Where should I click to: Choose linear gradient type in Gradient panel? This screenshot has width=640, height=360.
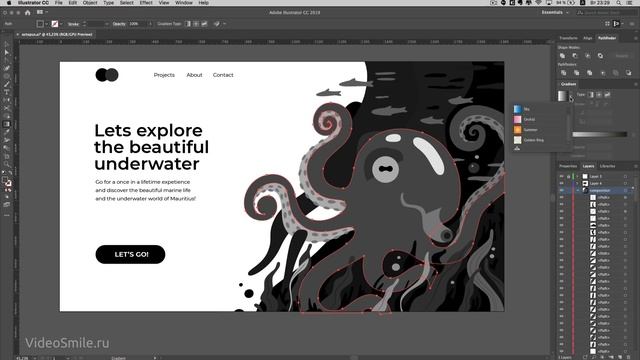click(x=591, y=95)
